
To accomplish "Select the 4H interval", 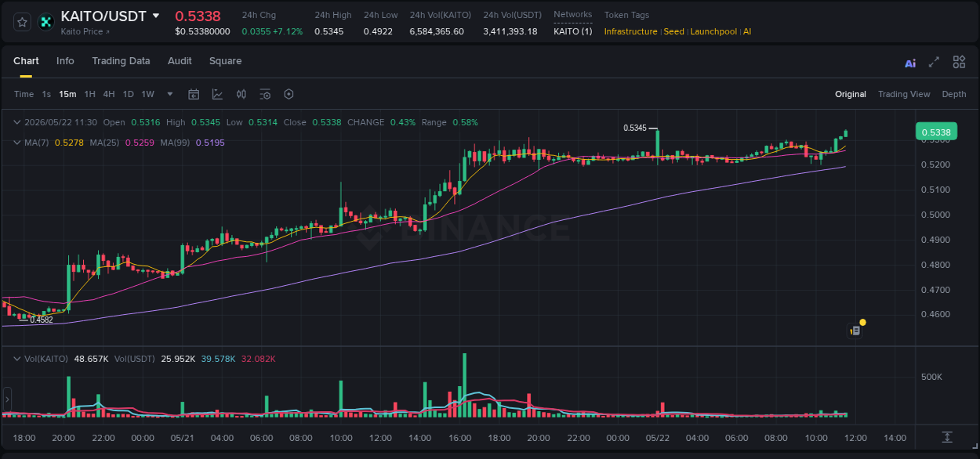I will point(108,94).
